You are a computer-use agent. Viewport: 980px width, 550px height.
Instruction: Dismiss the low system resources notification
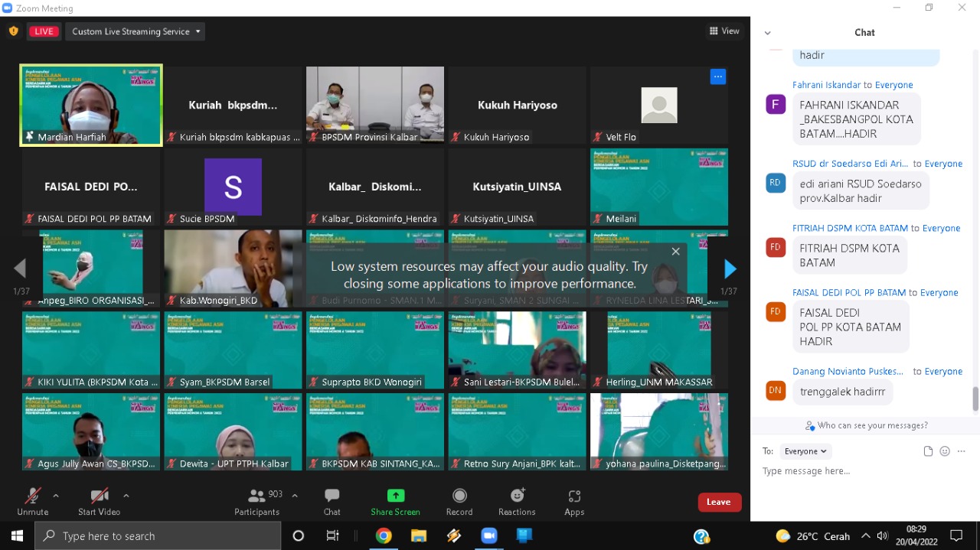(675, 251)
